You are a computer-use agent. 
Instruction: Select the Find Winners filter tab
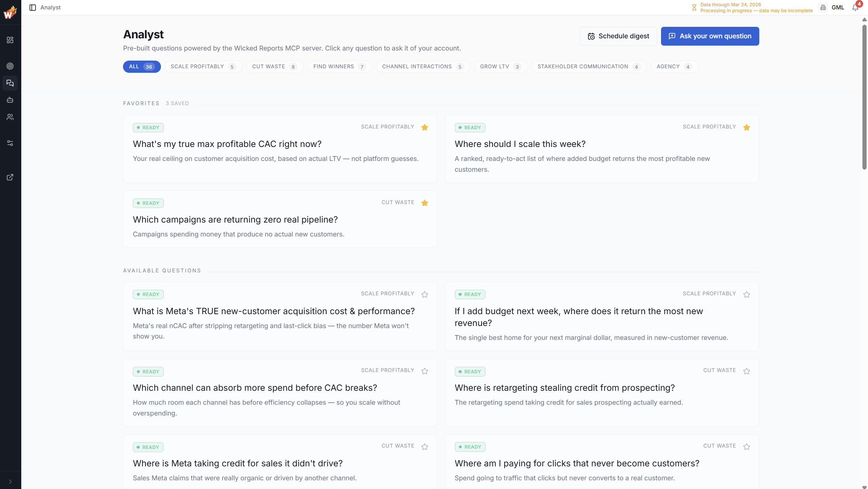(339, 67)
